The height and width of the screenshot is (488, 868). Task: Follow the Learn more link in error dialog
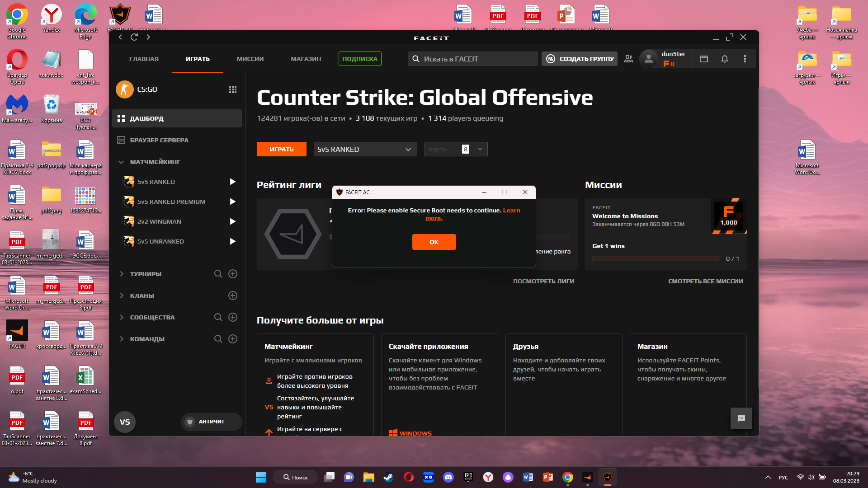point(511,211)
